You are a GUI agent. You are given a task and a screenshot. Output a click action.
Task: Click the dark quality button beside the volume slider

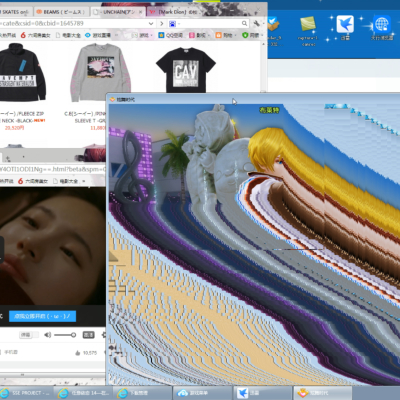88,335
